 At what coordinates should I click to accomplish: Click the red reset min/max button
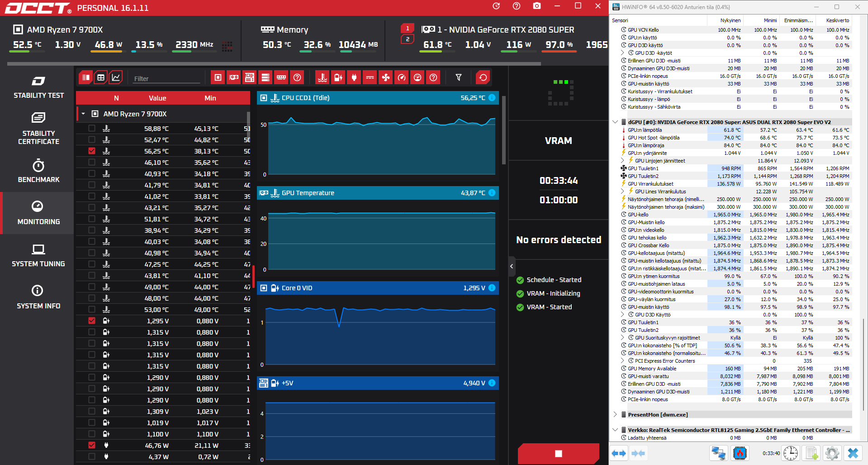483,77
